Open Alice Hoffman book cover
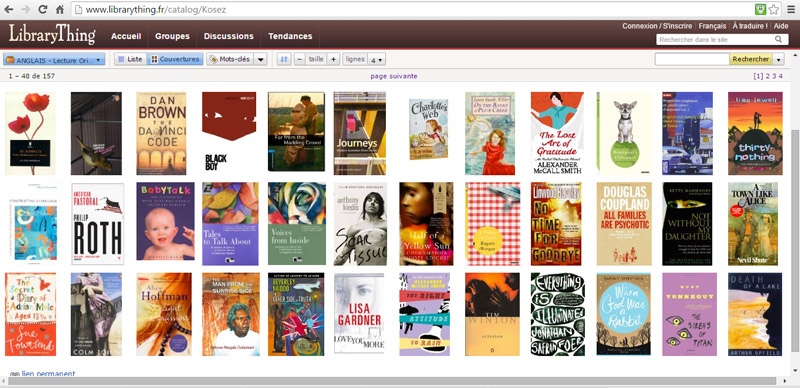 click(164, 314)
